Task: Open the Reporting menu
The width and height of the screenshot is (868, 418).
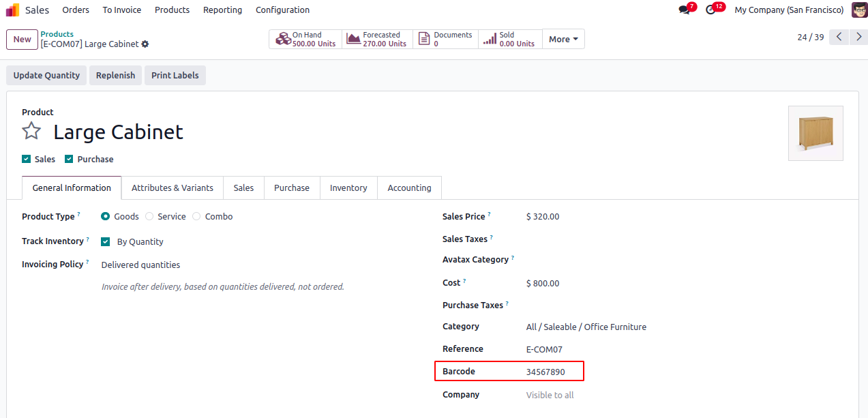Action: (222, 10)
